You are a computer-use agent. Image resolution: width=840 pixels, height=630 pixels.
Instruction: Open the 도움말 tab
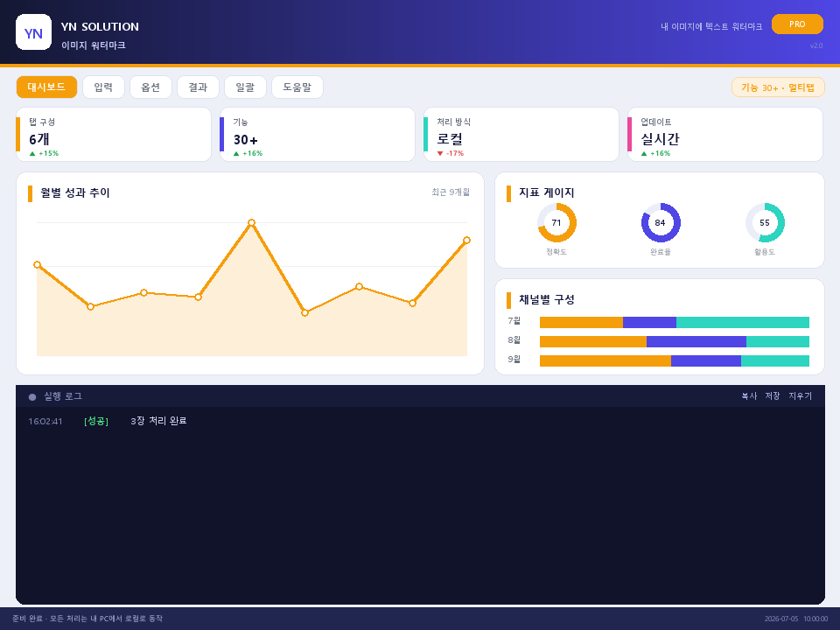pos(297,87)
